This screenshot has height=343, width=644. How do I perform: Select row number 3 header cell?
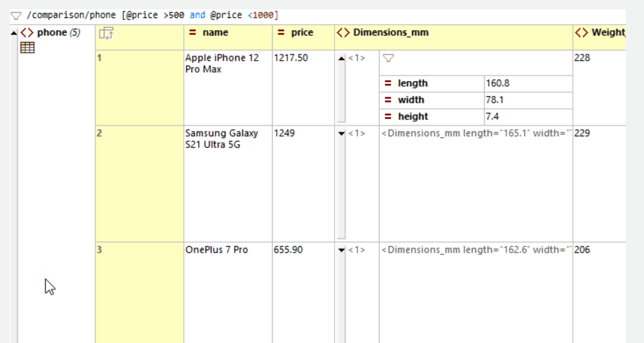coord(140,292)
